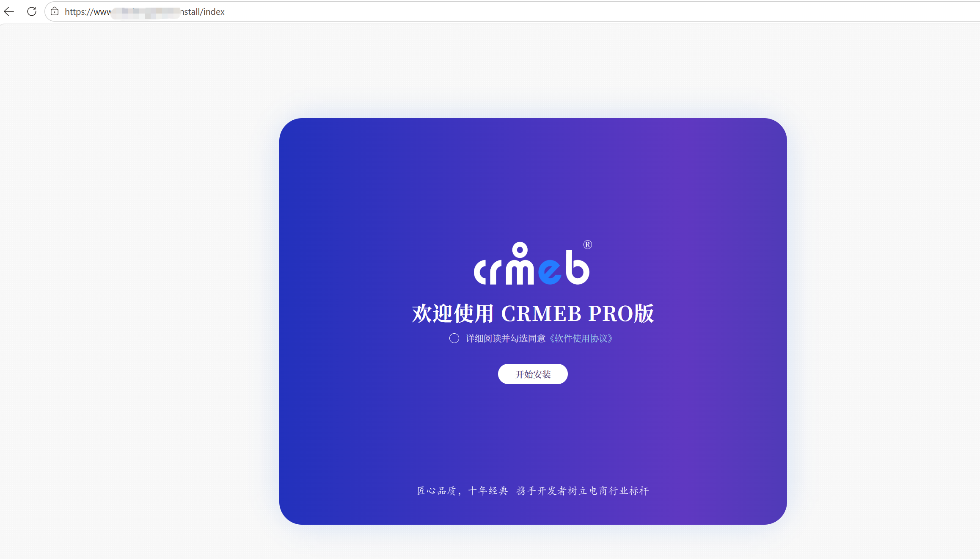Click the white letter b in the logo
980x559 pixels.
tap(578, 267)
